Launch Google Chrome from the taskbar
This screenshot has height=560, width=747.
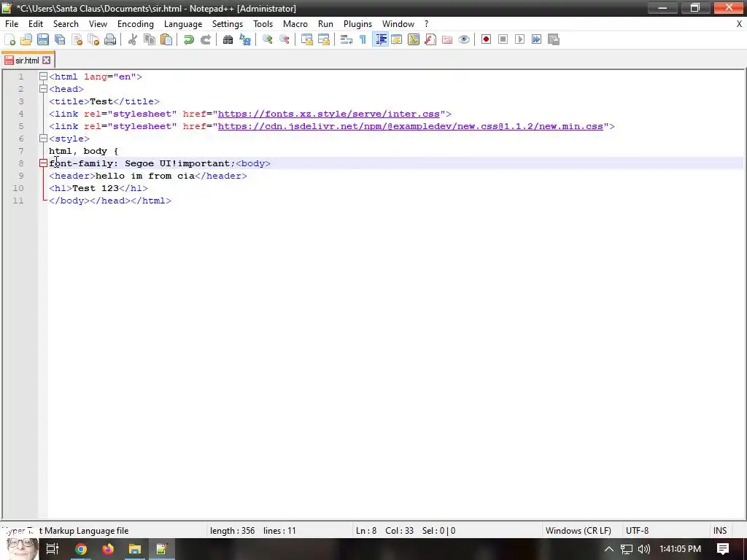click(81, 549)
